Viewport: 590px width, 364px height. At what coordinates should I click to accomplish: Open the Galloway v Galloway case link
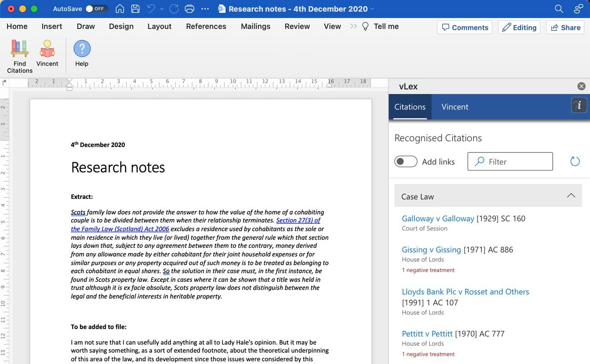438,218
